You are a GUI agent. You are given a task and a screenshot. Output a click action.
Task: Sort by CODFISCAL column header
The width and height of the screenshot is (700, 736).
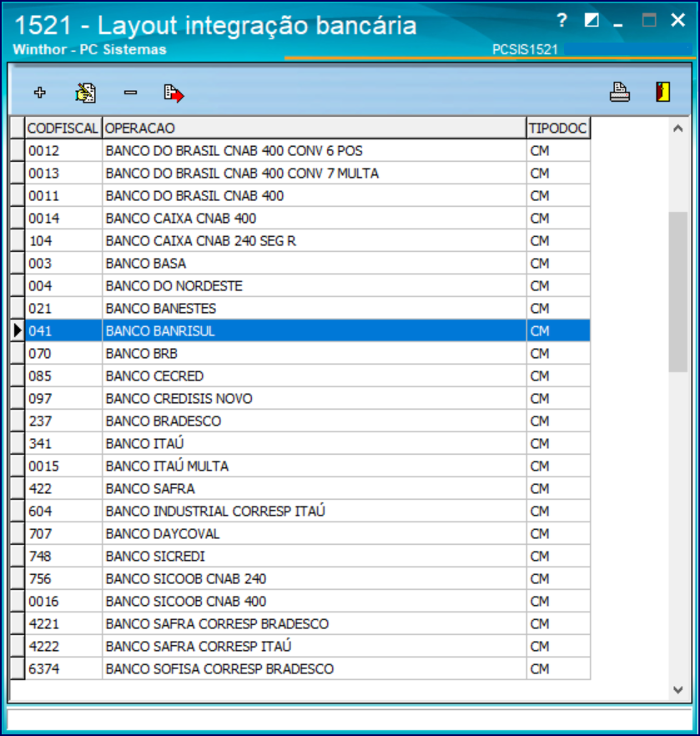[63, 129]
